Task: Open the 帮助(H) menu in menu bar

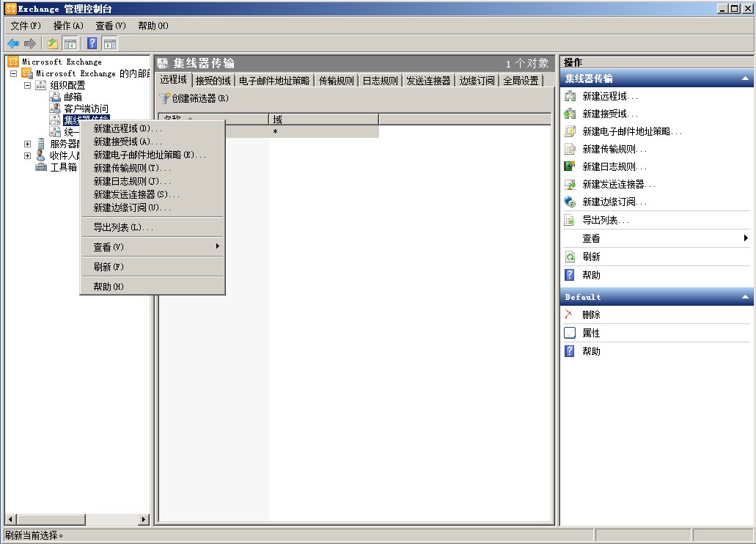Action: point(153,26)
